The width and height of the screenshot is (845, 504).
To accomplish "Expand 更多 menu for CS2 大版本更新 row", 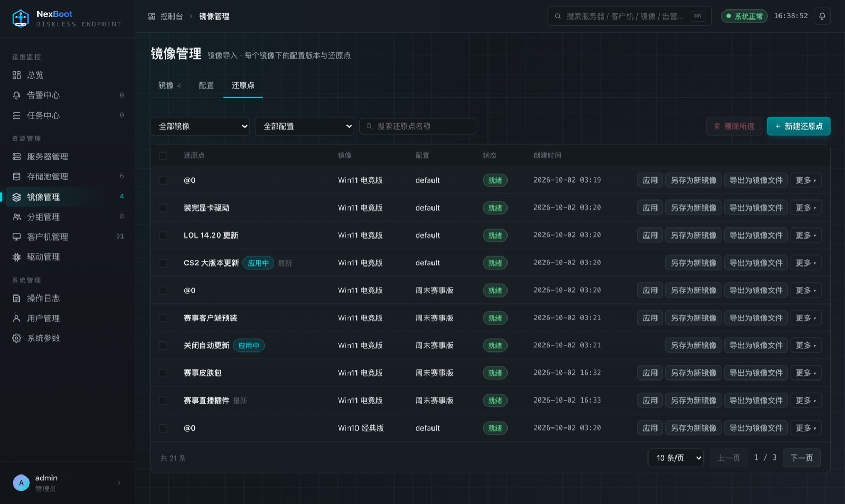I will (806, 263).
